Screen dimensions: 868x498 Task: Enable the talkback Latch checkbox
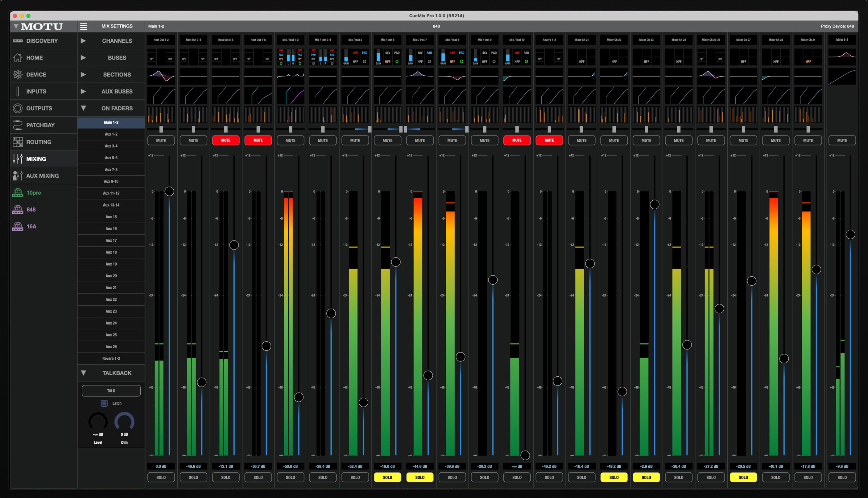(104, 403)
